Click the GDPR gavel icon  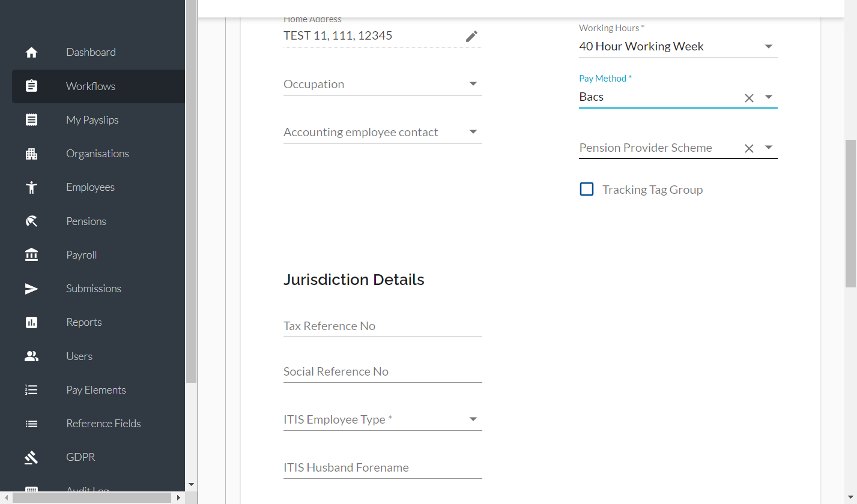(x=32, y=457)
